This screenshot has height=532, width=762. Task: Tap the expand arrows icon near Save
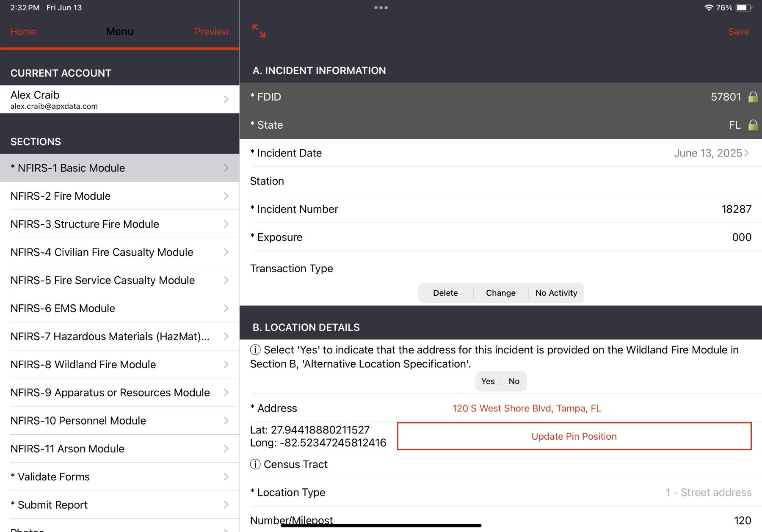(259, 31)
